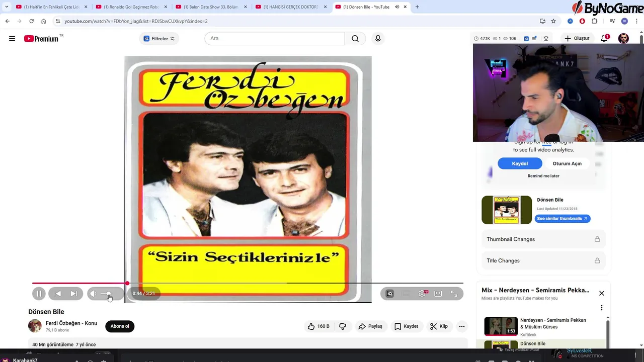This screenshot has width=644, height=362.
Task: Switch to HANGİSİ GERÇEK DOKTOR tab
Action: pos(290,7)
